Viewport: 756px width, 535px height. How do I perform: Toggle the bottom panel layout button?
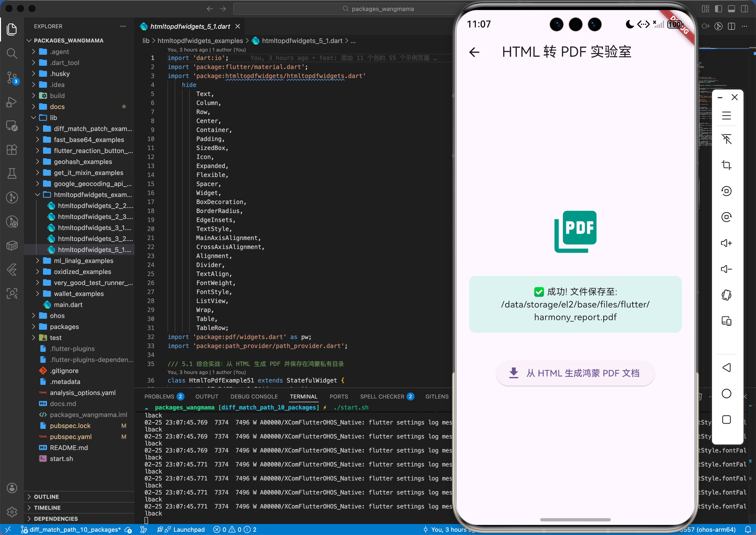[x=731, y=8]
